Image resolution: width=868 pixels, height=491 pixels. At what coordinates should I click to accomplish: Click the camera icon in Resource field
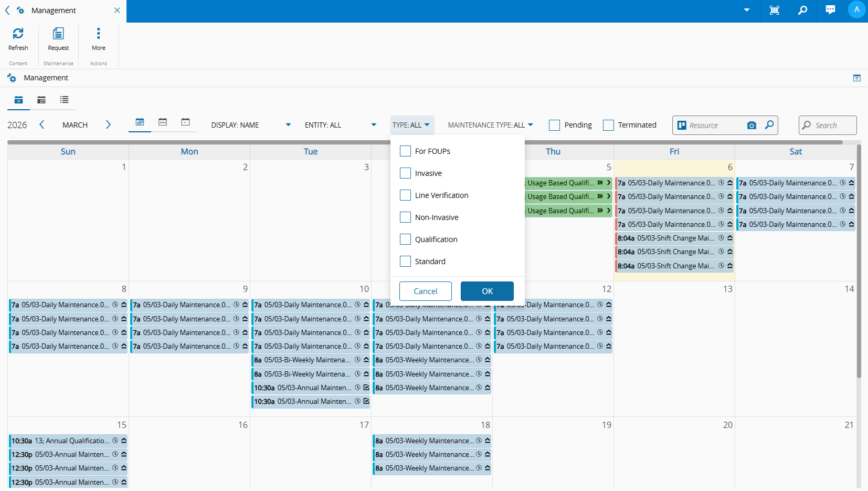click(x=751, y=126)
